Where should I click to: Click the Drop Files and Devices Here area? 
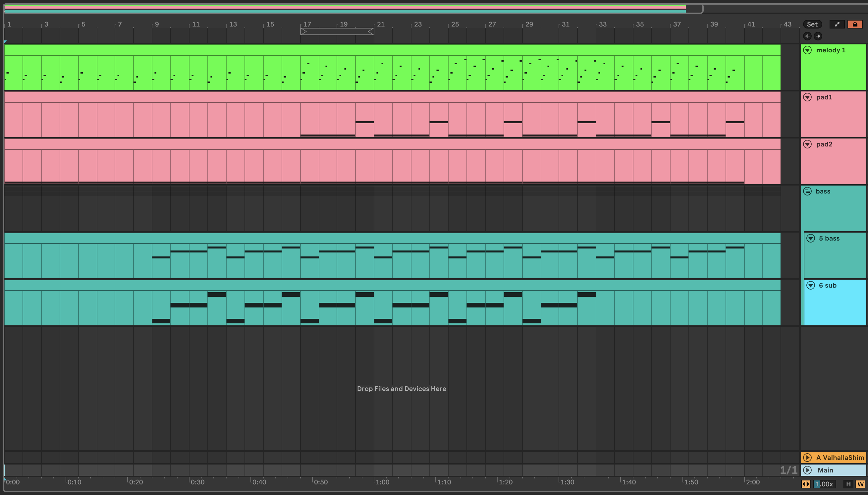pos(402,389)
